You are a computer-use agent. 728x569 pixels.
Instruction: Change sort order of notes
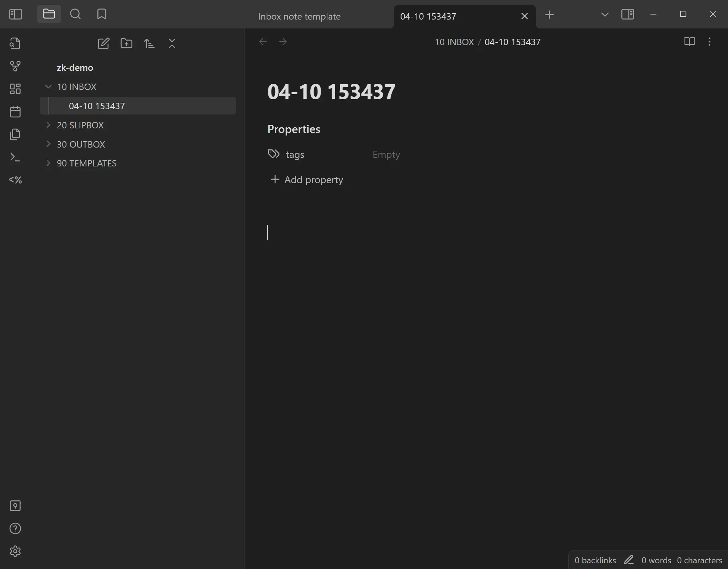[149, 43]
